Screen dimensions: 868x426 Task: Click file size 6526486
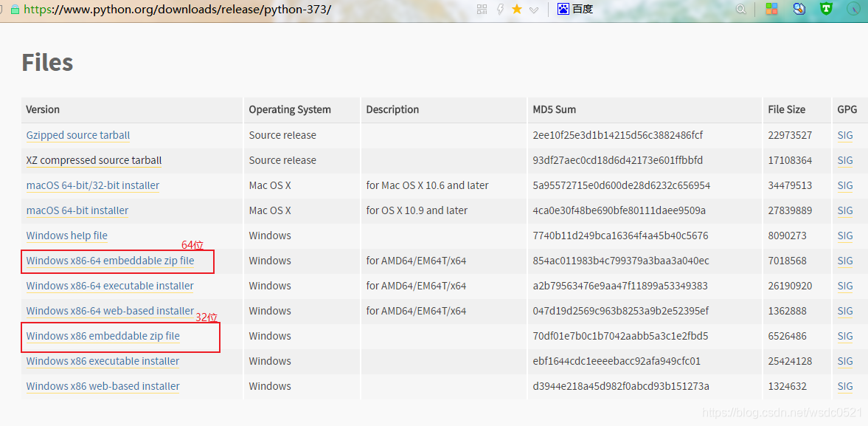click(x=787, y=336)
